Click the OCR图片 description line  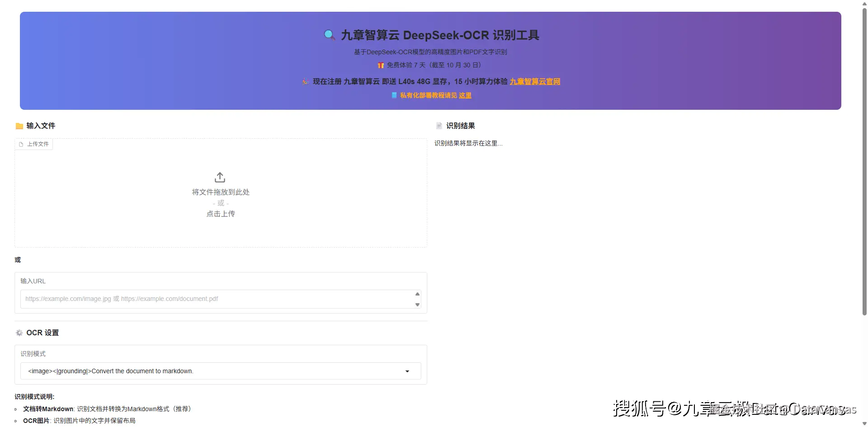(79, 421)
